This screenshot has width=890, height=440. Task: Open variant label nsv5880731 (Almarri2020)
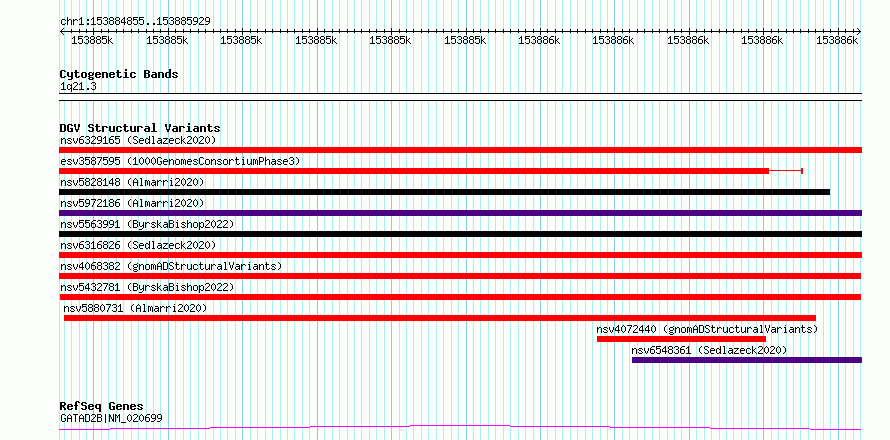135,308
